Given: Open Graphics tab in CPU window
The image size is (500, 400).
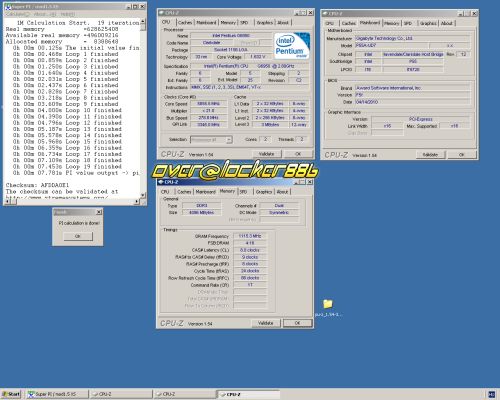Looking at the screenshot, I should pos(264,22).
